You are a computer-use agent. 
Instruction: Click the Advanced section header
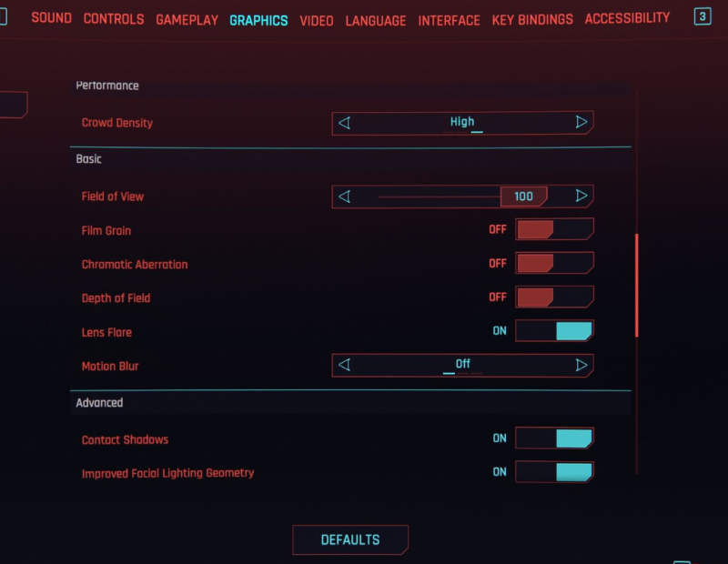point(99,402)
